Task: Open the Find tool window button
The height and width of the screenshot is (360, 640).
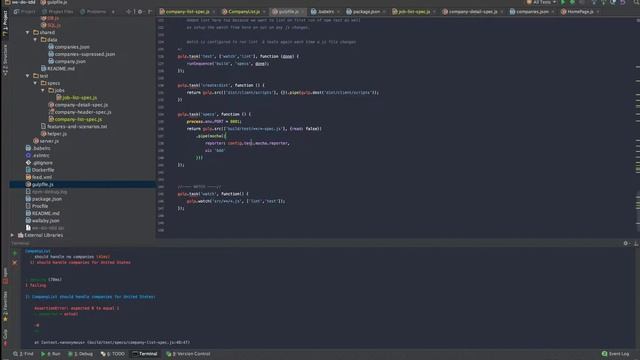Action: coord(23,354)
